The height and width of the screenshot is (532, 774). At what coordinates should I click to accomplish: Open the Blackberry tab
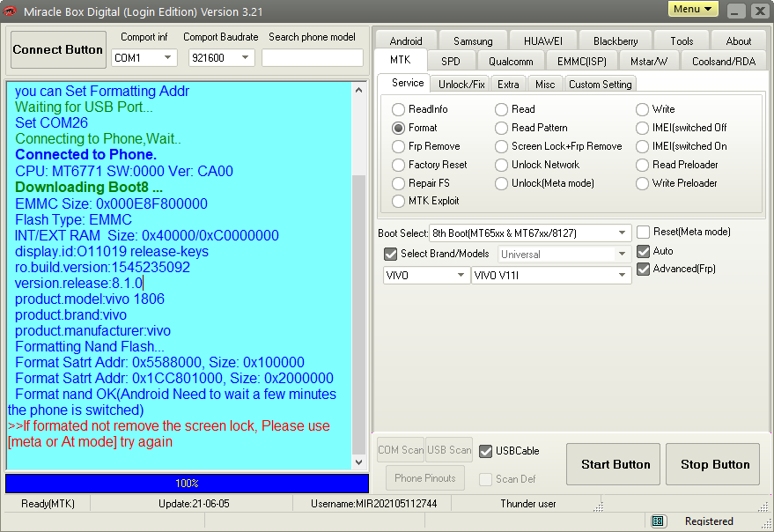[616, 41]
